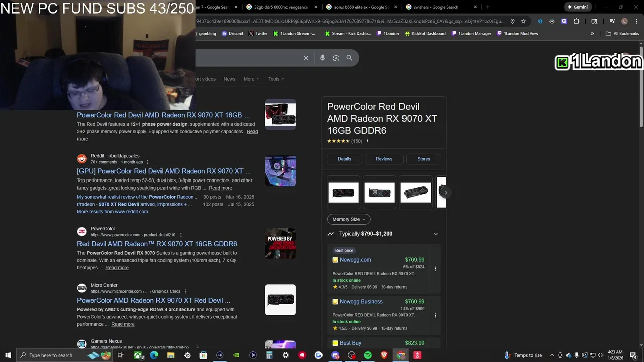Open more options next to product rating
Viewport: 644px width, 362px height.
(367, 141)
